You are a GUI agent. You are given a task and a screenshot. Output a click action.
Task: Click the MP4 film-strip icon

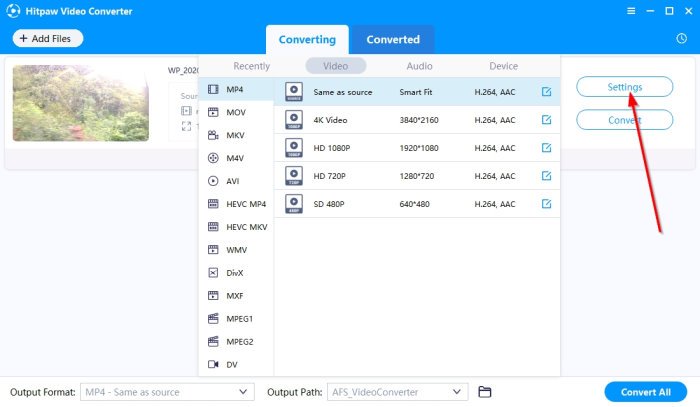coord(213,89)
